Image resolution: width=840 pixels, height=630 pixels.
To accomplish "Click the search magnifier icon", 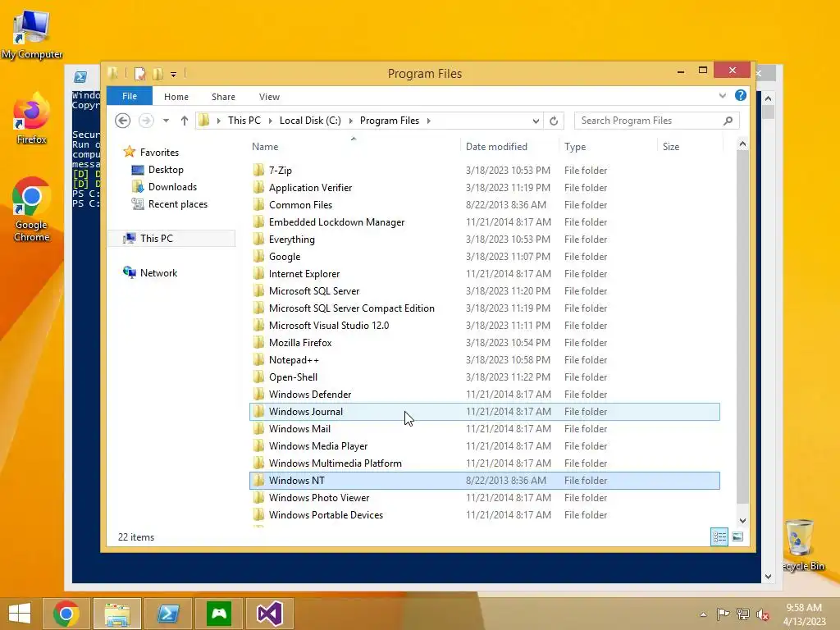I will pos(728,121).
